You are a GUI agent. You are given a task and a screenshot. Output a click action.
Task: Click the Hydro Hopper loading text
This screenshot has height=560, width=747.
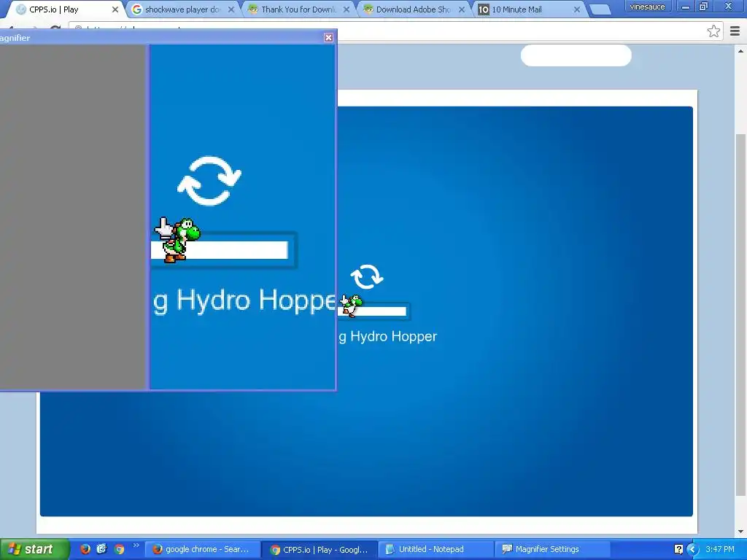[x=388, y=337]
